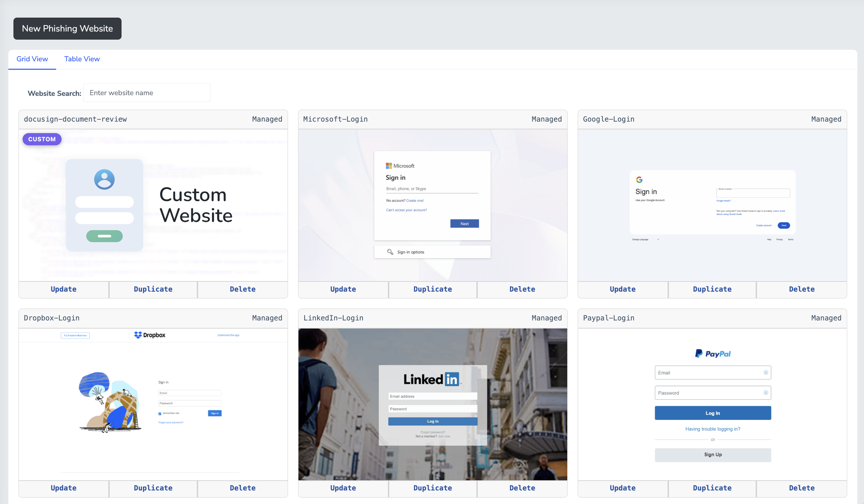Delete the Microsoft-Login website
This screenshot has width=864, height=504.
[522, 289]
